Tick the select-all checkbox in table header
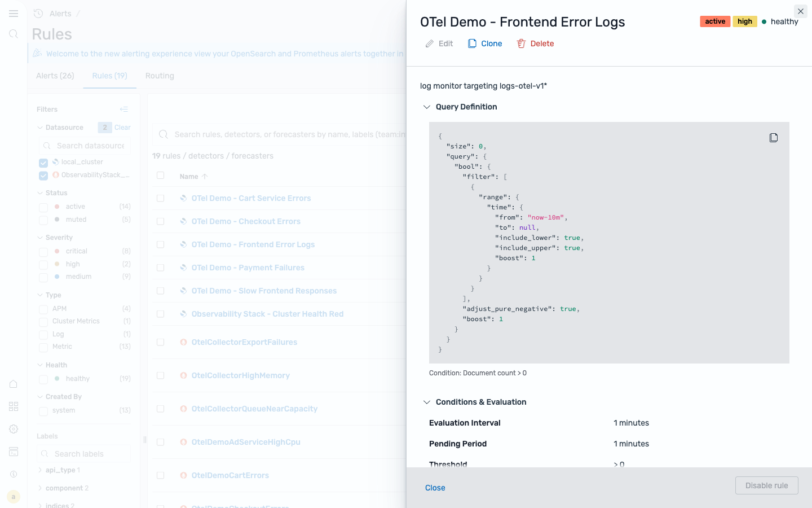812x508 pixels. click(x=161, y=176)
